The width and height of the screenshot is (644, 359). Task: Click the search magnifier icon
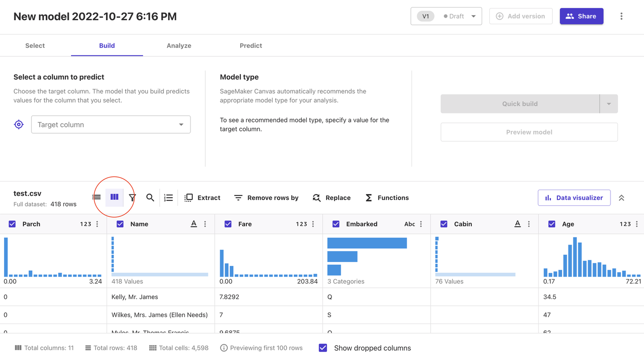tap(150, 198)
